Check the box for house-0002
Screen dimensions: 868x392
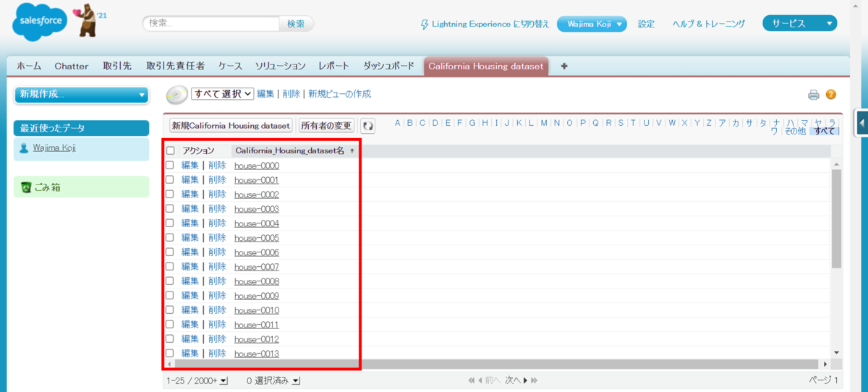tap(170, 194)
